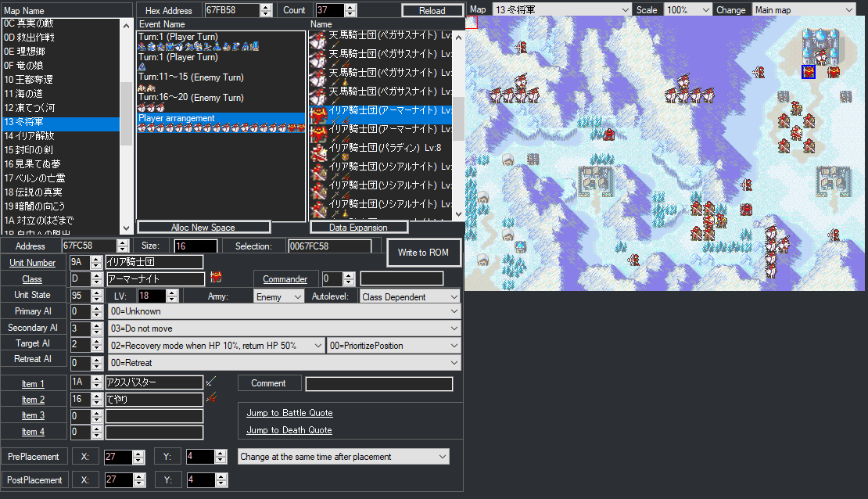868x499 pixels.
Task: Follow the Jump to Battle Quote link
Action: point(289,413)
